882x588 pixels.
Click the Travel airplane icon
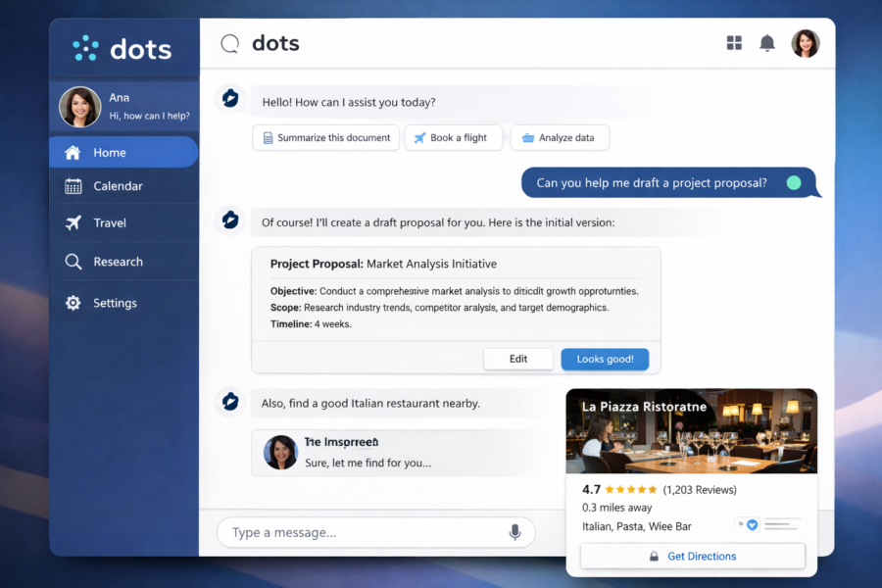click(x=73, y=222)
